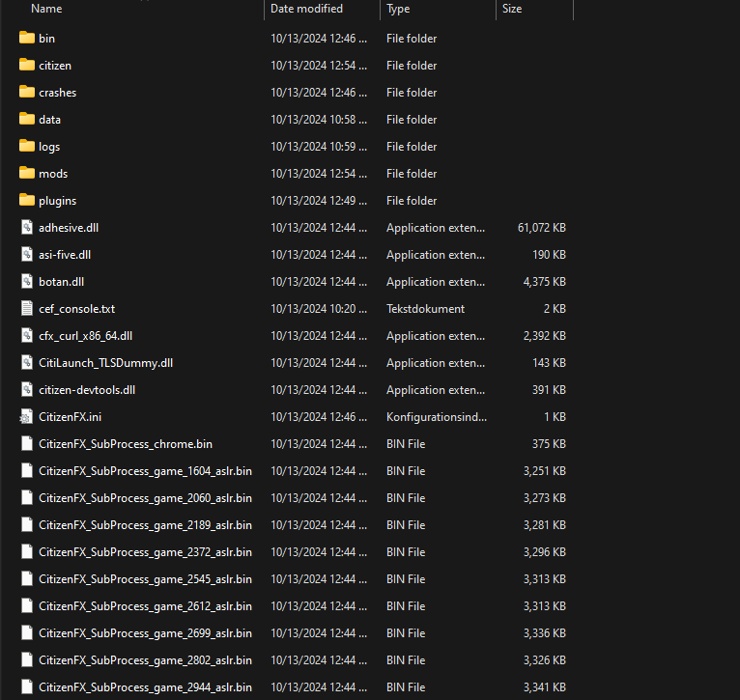Select the file name 'cfx_curl_x86_64.dll'
The width and height of the screenshot is (740, 700).
point(85,336)
